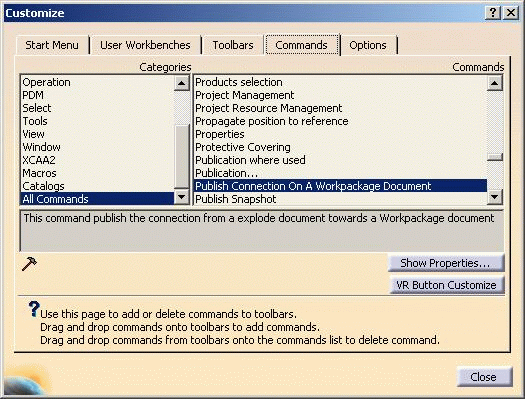The image size is (525, 399).
Task: Click the blue question mark help icon
Action: [34, 309]
